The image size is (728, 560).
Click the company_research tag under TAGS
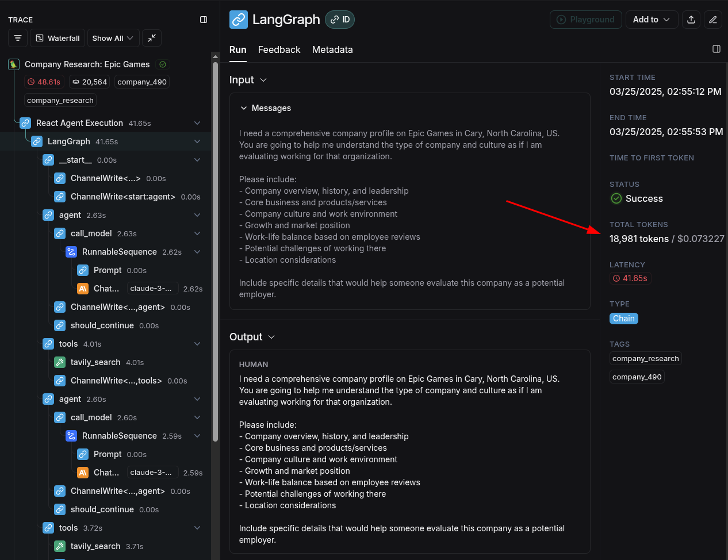pyautogui.click(x=646, y=359)
